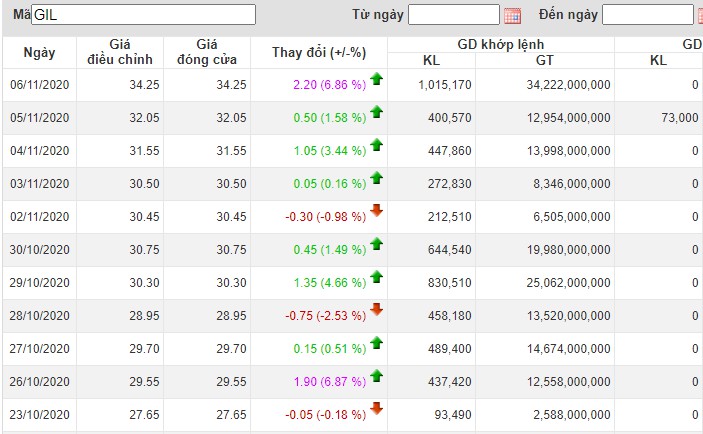Open the calendar icon beside Từ ngày
Screen dimensions: 703x434
(512, 15)
